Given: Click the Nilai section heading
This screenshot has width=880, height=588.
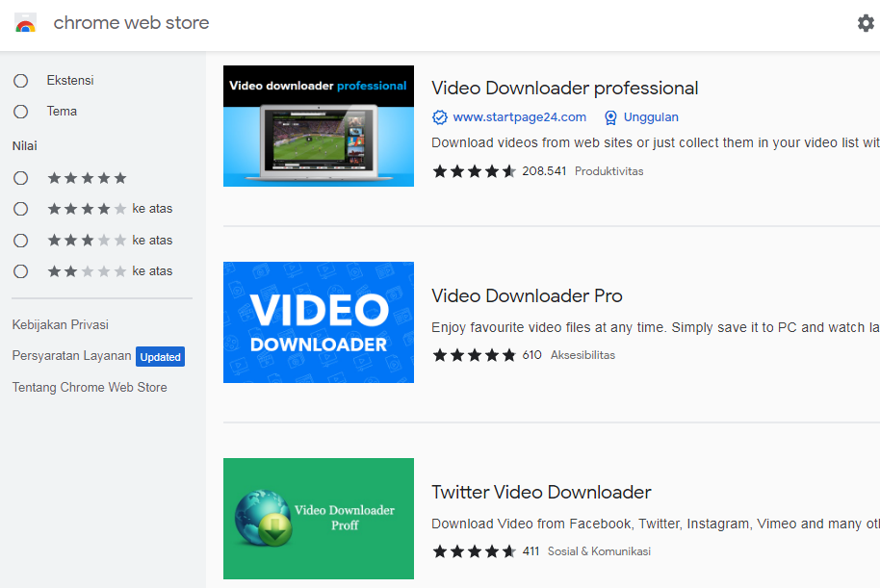Looking at the screenshot, I should [25, 146].
